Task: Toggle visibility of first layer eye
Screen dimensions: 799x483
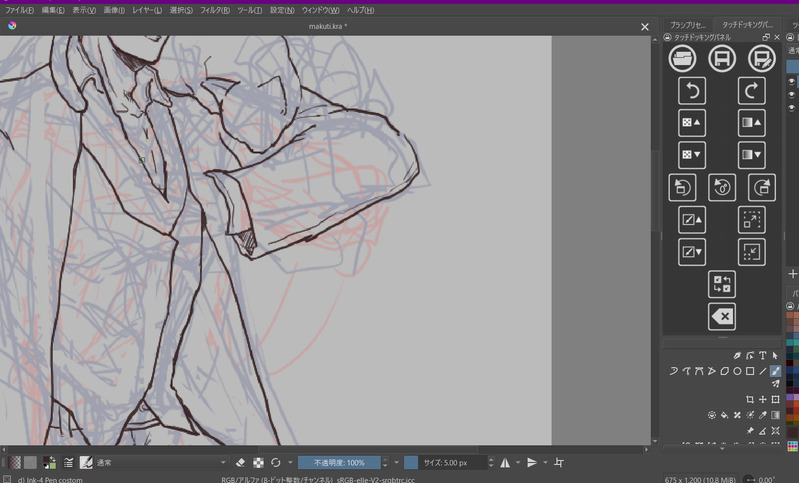Action: click(x=791, y=82)
